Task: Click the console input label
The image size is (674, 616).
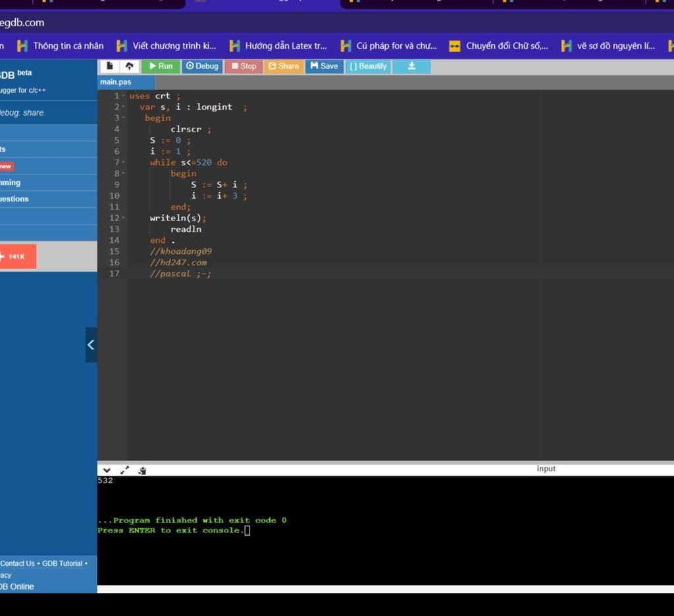Action: tap(546, 469)
